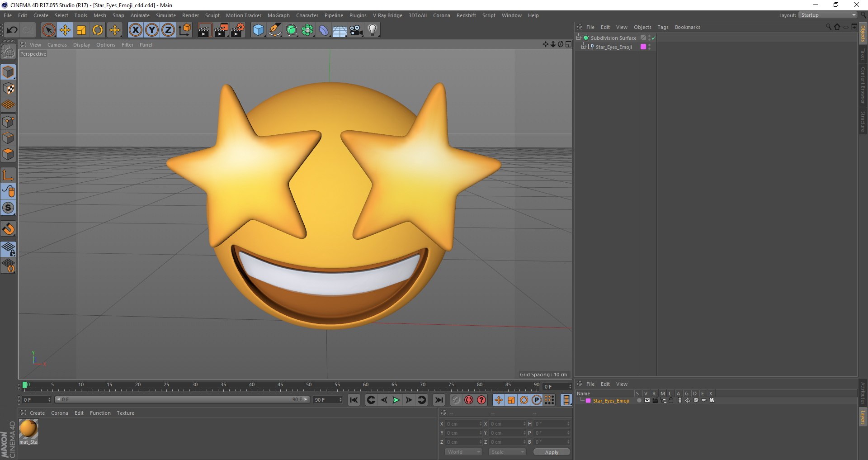Screen dimensions: 868x460
Task: Click Record Active Objects button
Action: (456, 400)
